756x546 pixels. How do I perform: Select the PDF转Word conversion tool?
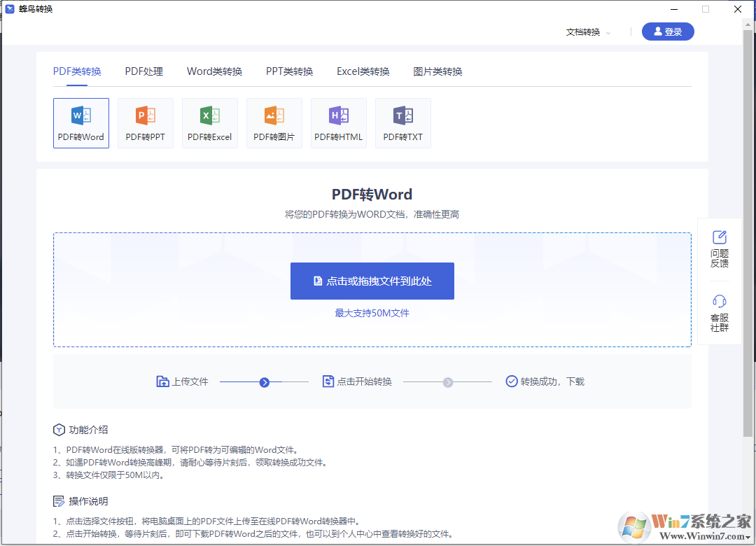tap(80, 122)
